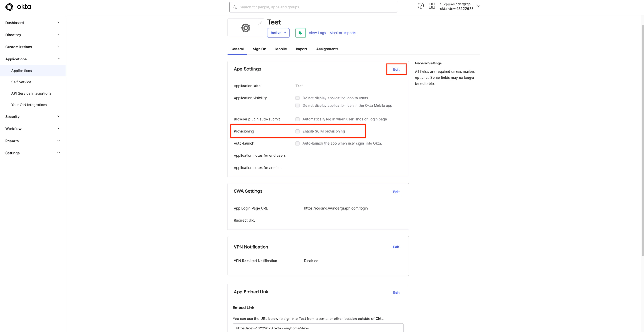
Task: Open the help question mark icon
Action: point(421,6)
